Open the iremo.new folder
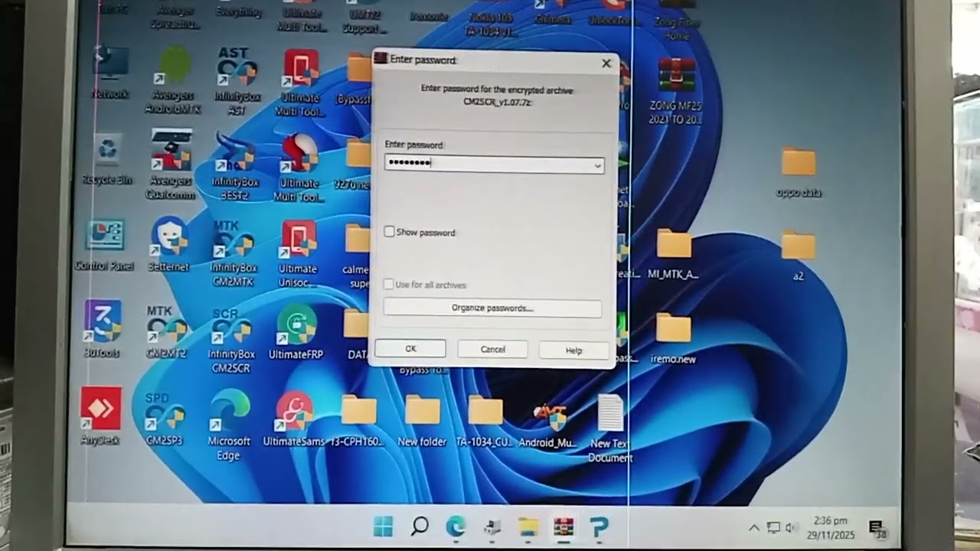The image size is (980, 551). tap(673, 337)
